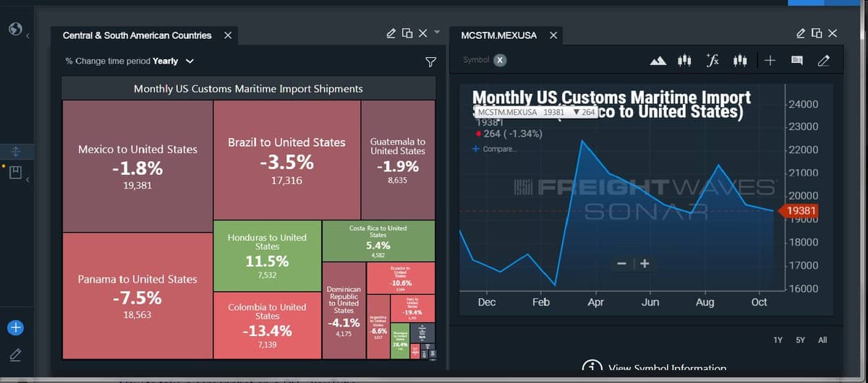Select the area chart type icon

658,61
